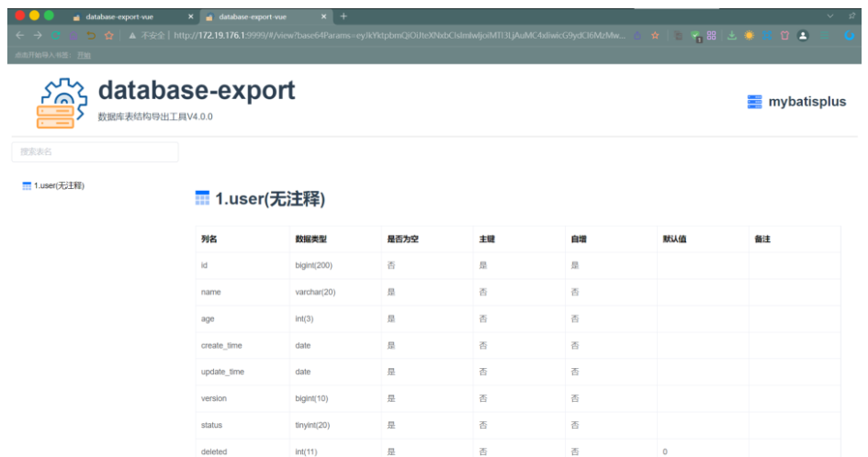Click the table icon beside heading 1.user
This screenshot has height=457, width=868.
click(203, 198)
